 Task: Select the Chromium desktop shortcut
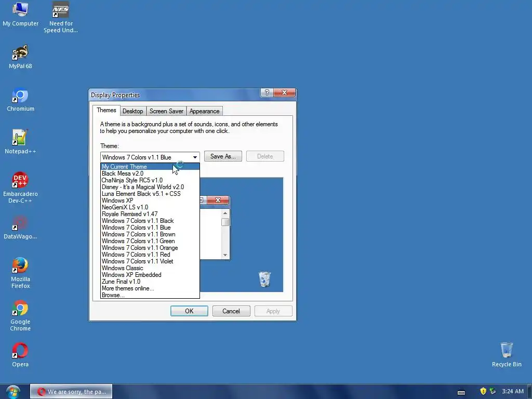pyautogui.click(x=20, y=100)
